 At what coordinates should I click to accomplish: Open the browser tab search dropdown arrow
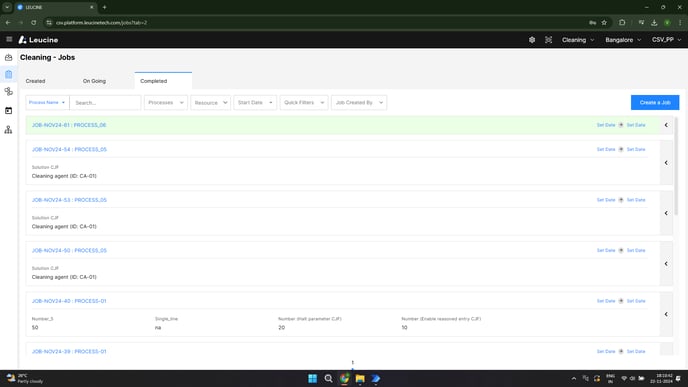tap(7, 7)
